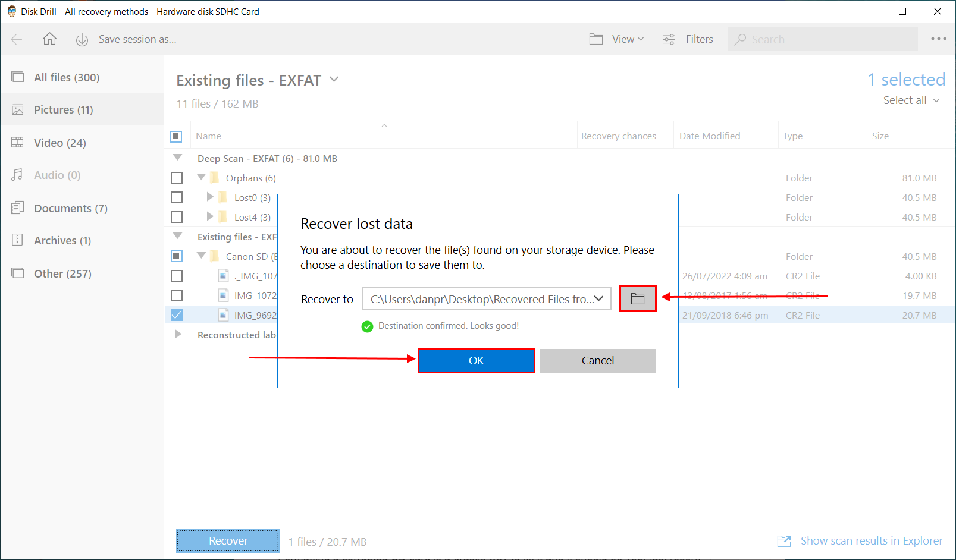Collapse the Deep Scan - EXFAT group
The height and width of the screenshot is (560, 956).
click(177, 158)
